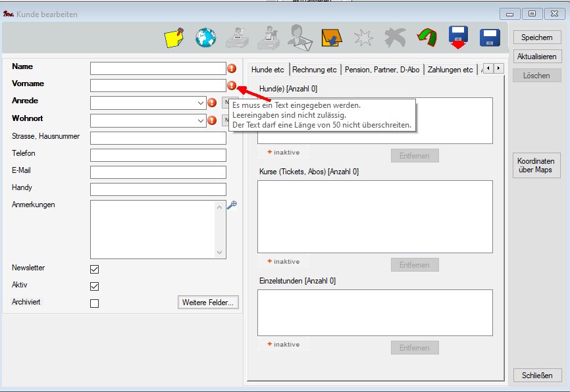Open the Wohnort dropdown list
The image size is (570, 392).
point(201,121)
